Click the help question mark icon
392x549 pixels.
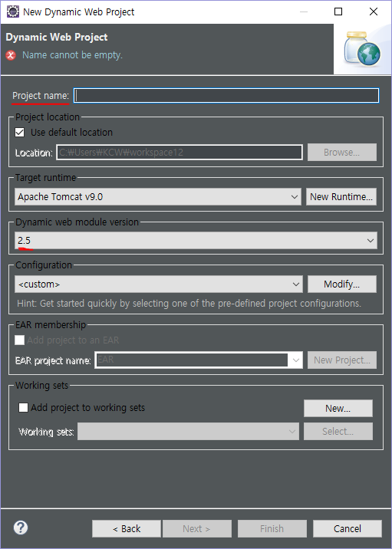pyautogui.click(x=21, y=528)
